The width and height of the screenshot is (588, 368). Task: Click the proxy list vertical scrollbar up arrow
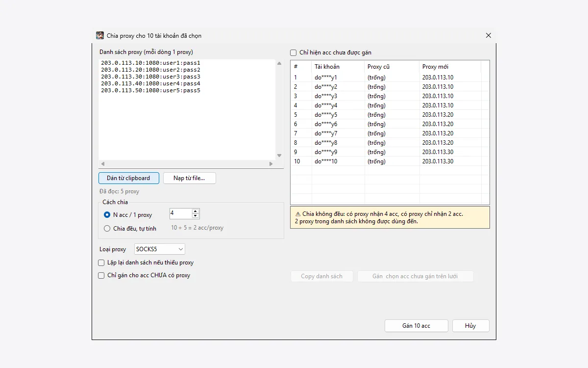point(279,63)
